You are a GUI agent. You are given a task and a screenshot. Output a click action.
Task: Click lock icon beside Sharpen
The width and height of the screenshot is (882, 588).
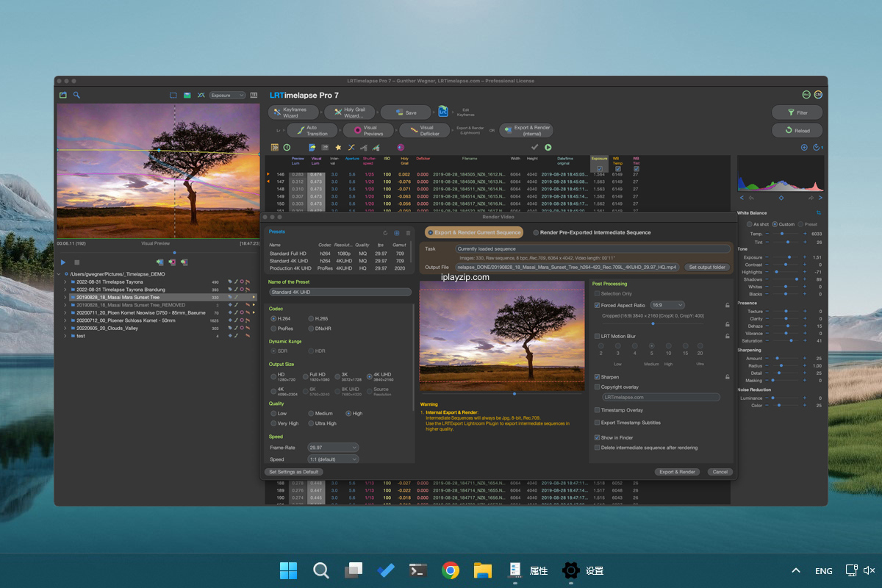coord(727,376)
